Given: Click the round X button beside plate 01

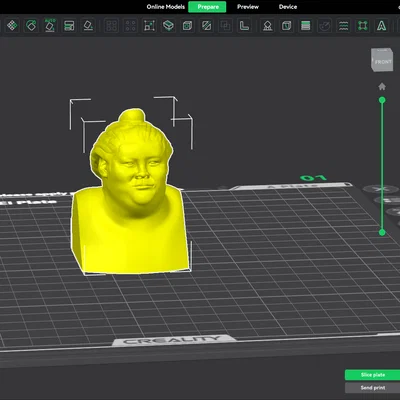Looking at the screenshot, I should coord(381,189).
